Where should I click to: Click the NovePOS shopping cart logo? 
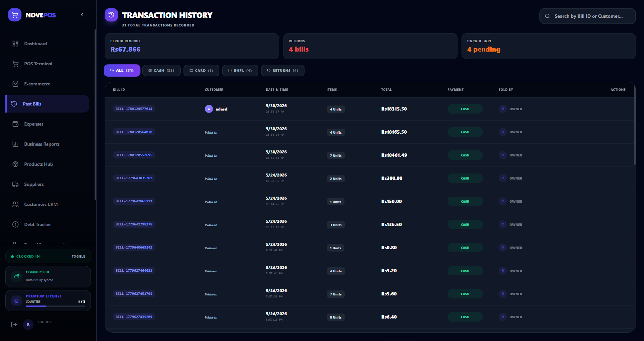tap(15, 15)
